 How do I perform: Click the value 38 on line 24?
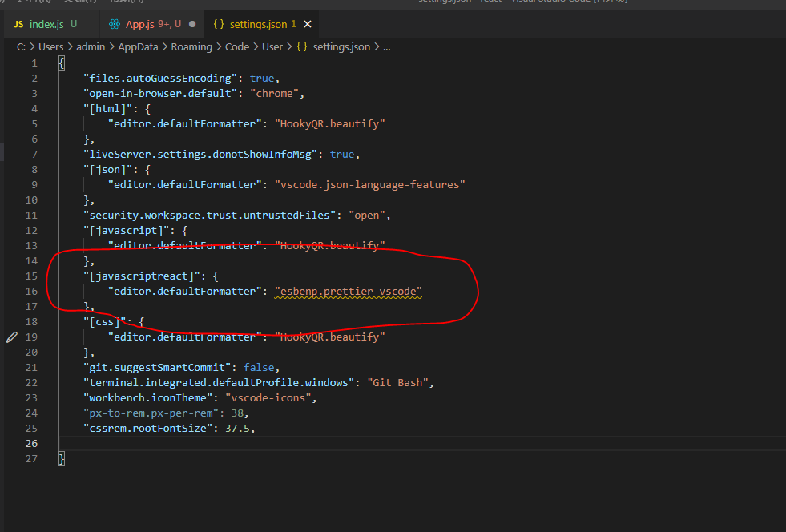pos(237,413)
